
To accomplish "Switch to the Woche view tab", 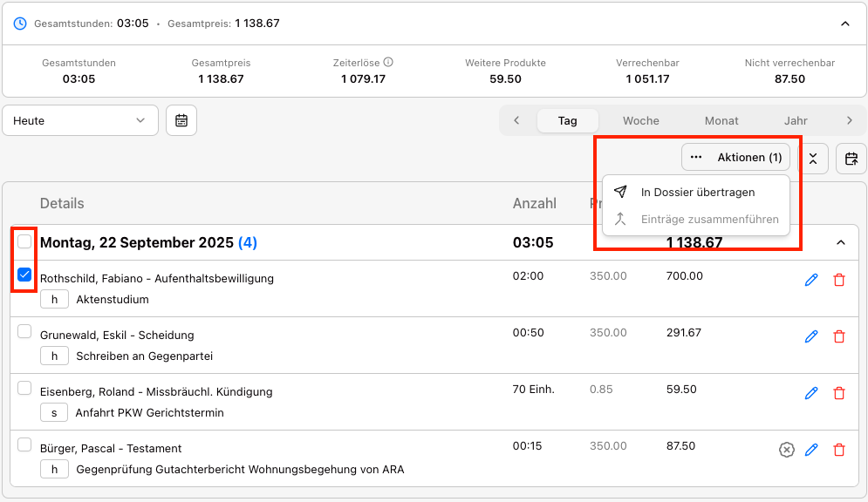I will tap(640, 120).
